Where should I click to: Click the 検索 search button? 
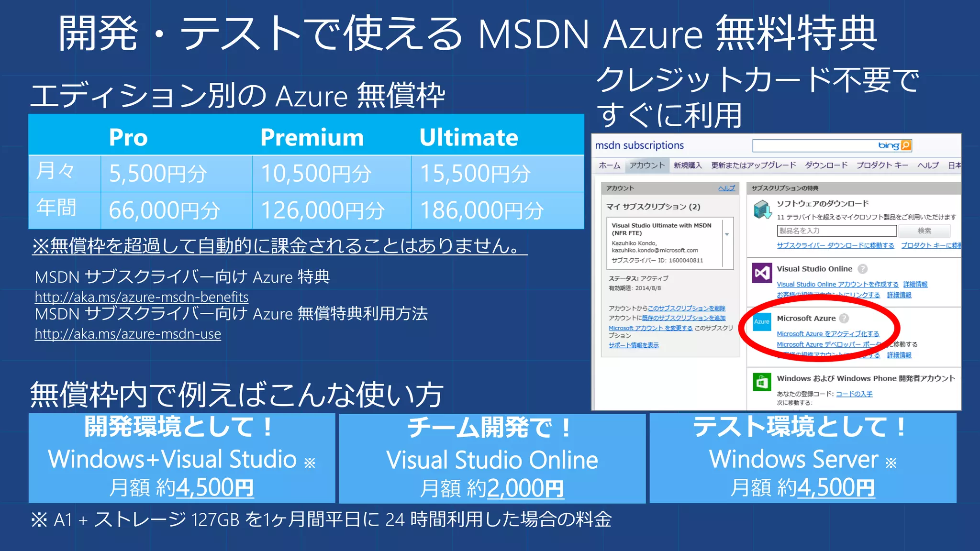(924, 231)
